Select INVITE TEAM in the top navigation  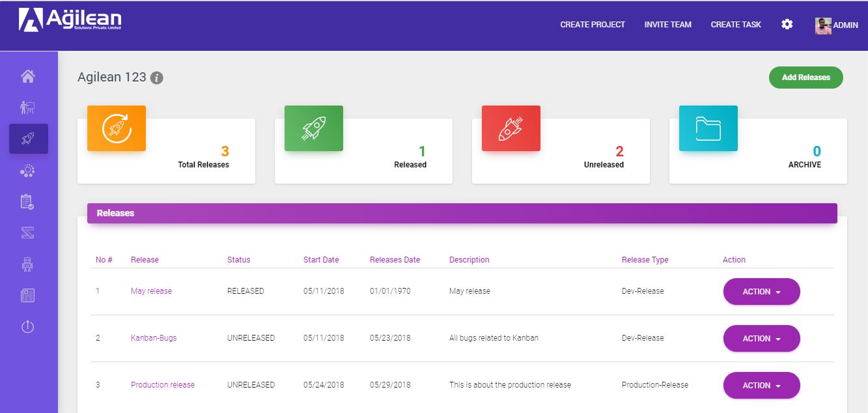(667, 24)
